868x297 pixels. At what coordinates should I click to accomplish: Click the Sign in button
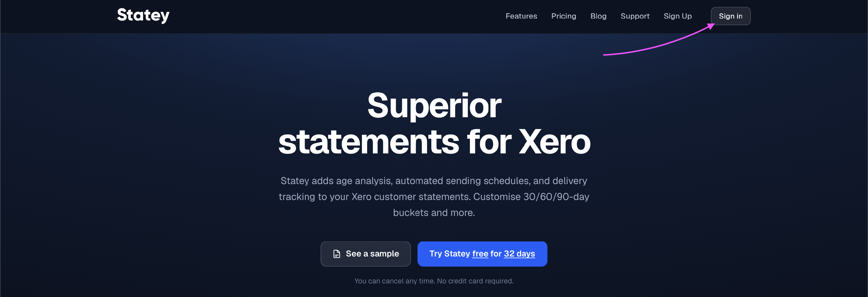[731, 16]
